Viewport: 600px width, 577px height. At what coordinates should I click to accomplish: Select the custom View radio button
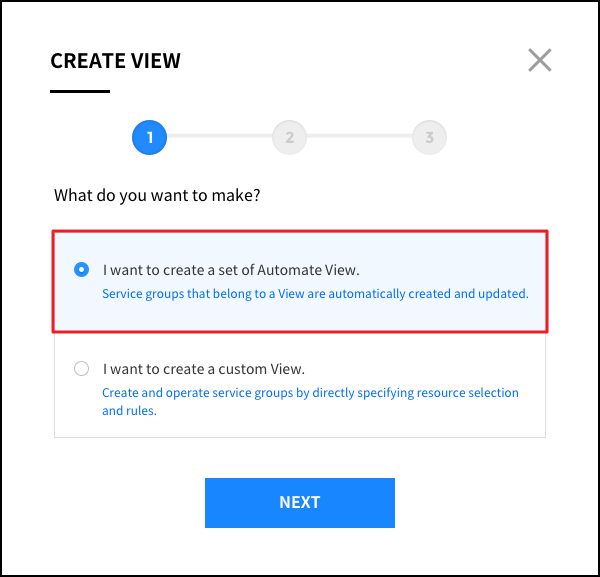tap(81, 368)
